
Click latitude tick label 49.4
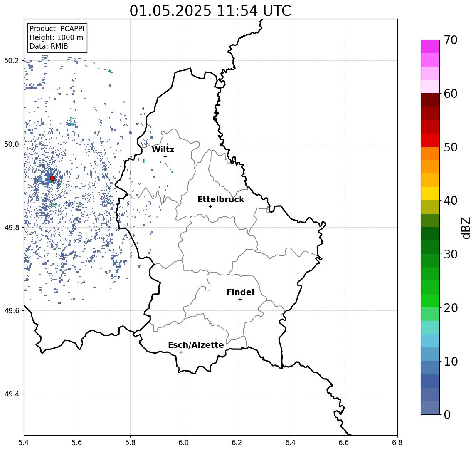11,394
